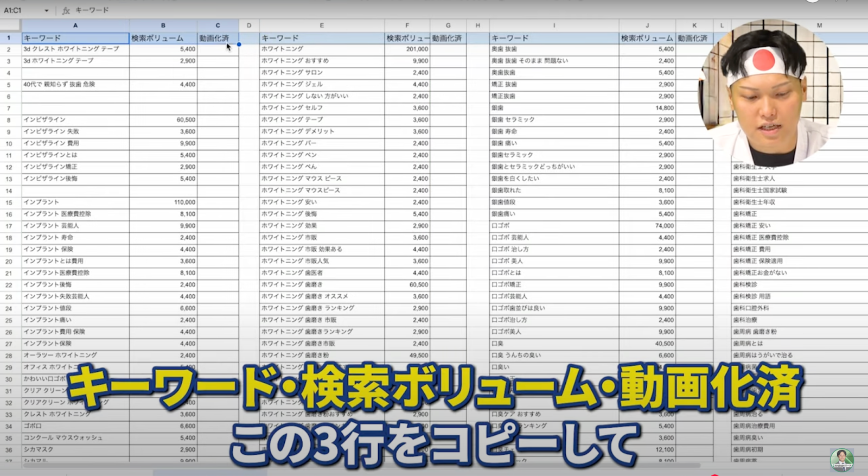This screenshot has height=476, width=868.
Task: Click the presenter webcam circle
Action: [769, 93]
